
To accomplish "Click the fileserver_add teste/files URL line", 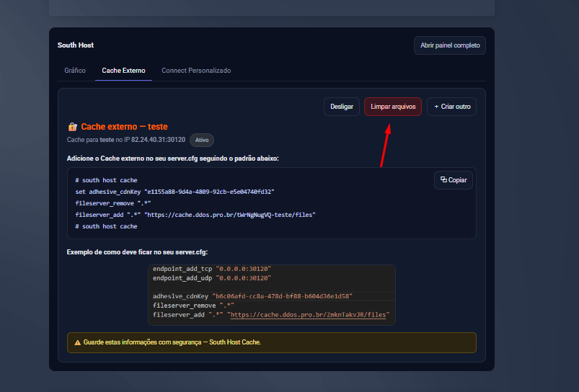I will [x=195, y=215].
